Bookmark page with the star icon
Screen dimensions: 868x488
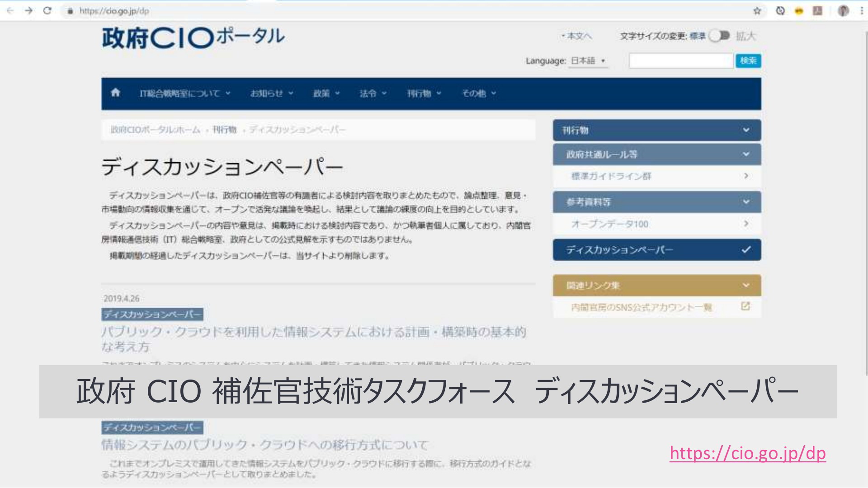point(757,11)
